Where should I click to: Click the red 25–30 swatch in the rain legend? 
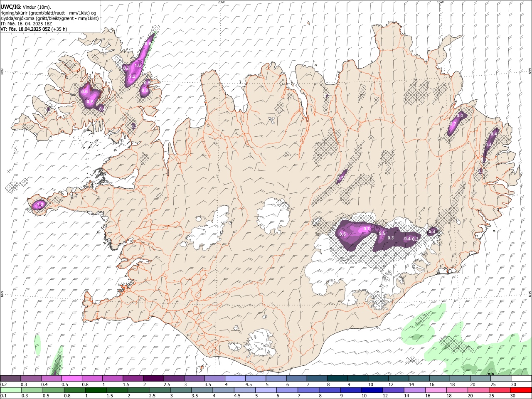coord(521,390)
